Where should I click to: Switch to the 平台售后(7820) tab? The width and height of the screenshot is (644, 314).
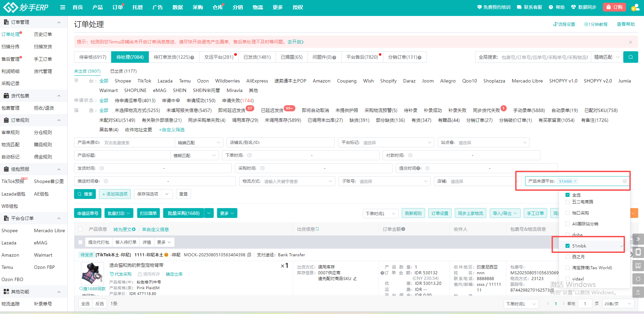(362, 57)
